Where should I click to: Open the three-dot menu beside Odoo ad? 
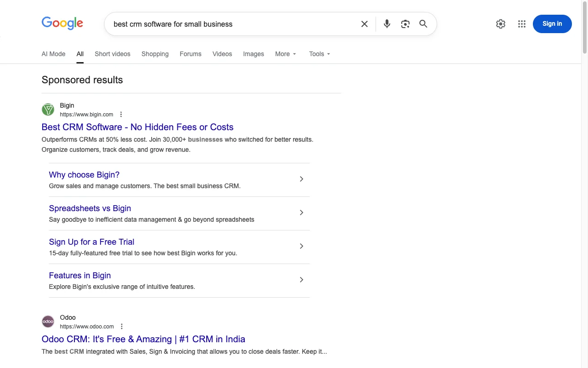pos(122,326)
